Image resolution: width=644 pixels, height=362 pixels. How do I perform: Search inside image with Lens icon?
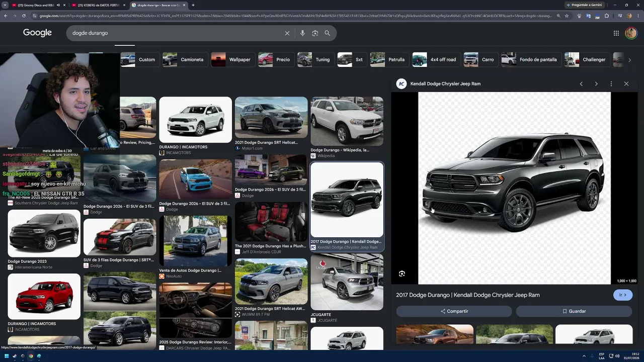click(x=401, y=274)
